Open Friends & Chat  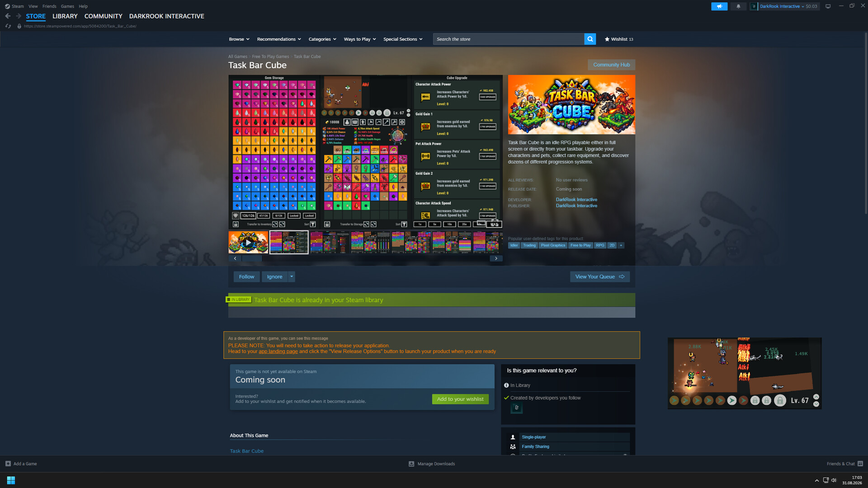coord(844,464)
